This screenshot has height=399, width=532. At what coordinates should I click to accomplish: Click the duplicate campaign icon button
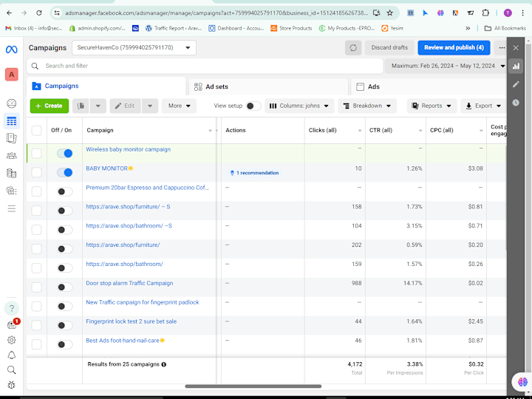point(81,106)
